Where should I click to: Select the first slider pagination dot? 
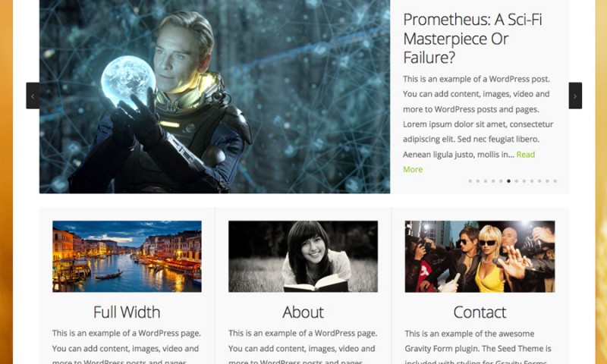pyautogui.click(x=470, y=181)
